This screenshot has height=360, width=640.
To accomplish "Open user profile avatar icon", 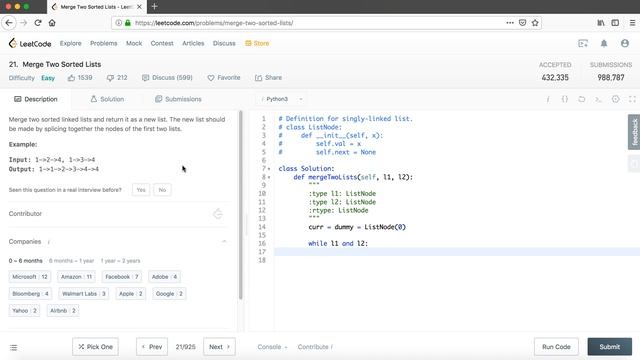I will click(x=625, y=43).
